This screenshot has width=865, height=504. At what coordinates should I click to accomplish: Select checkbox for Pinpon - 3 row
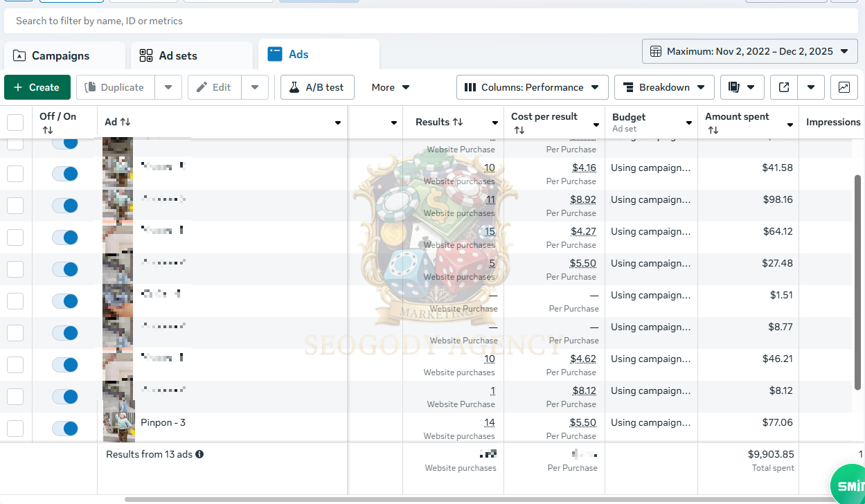15,429
